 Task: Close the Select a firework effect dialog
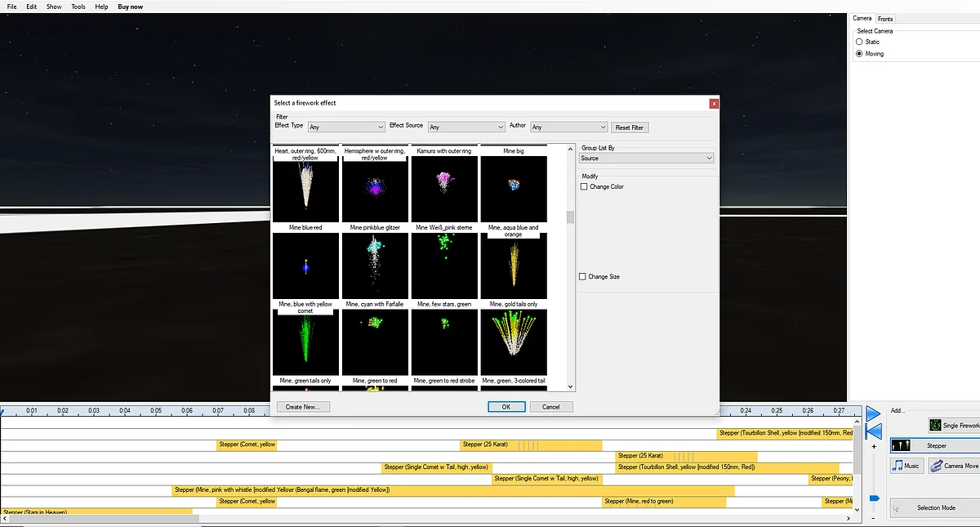pyautogui.click(x=714, y=103)
